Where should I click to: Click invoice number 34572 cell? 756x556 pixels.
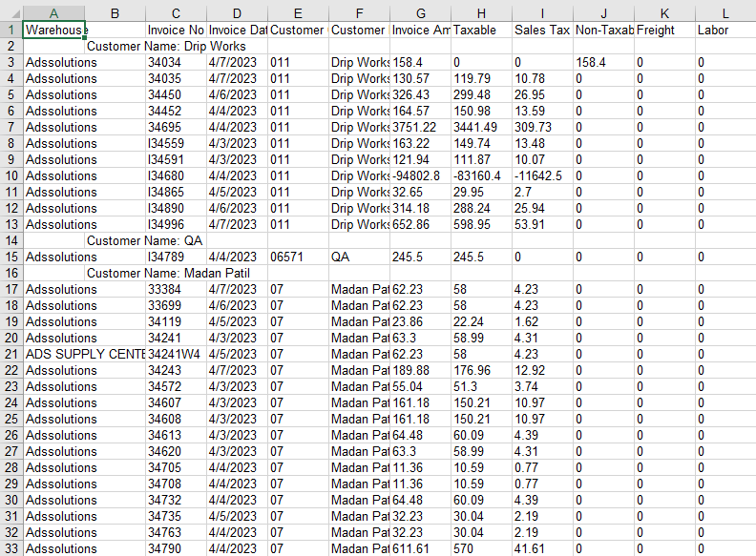[176, 386]
